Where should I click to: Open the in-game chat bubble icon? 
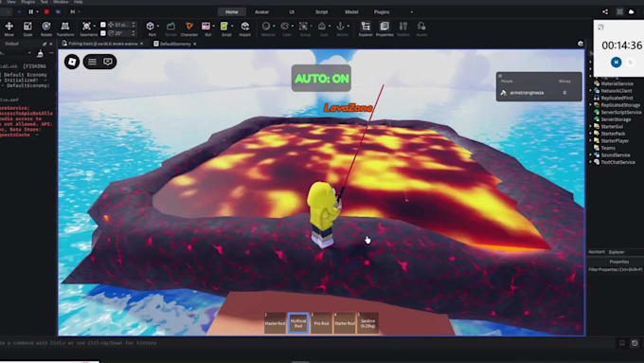coord(108,62)
